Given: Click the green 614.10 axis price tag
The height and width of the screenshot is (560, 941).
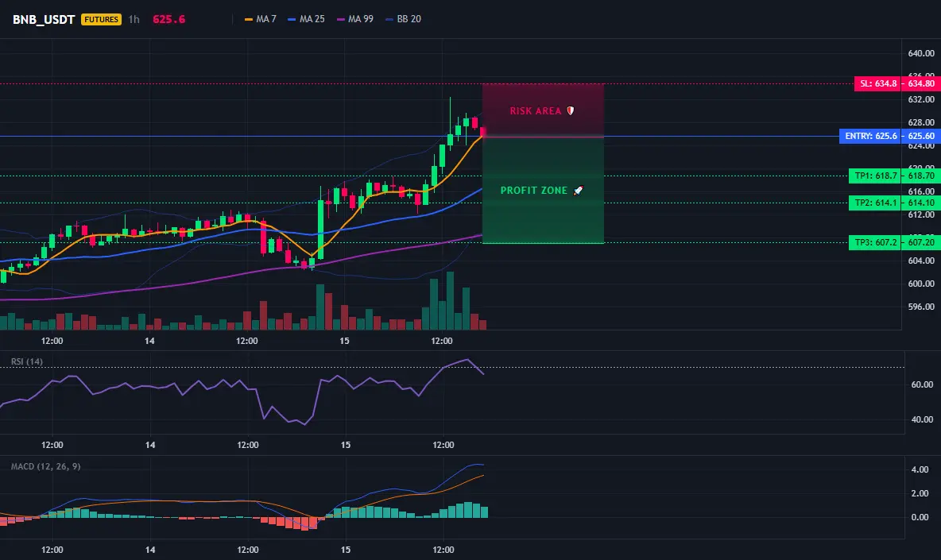Looking at the screenshot, I should pyautogui.click(x=921, y=203).
